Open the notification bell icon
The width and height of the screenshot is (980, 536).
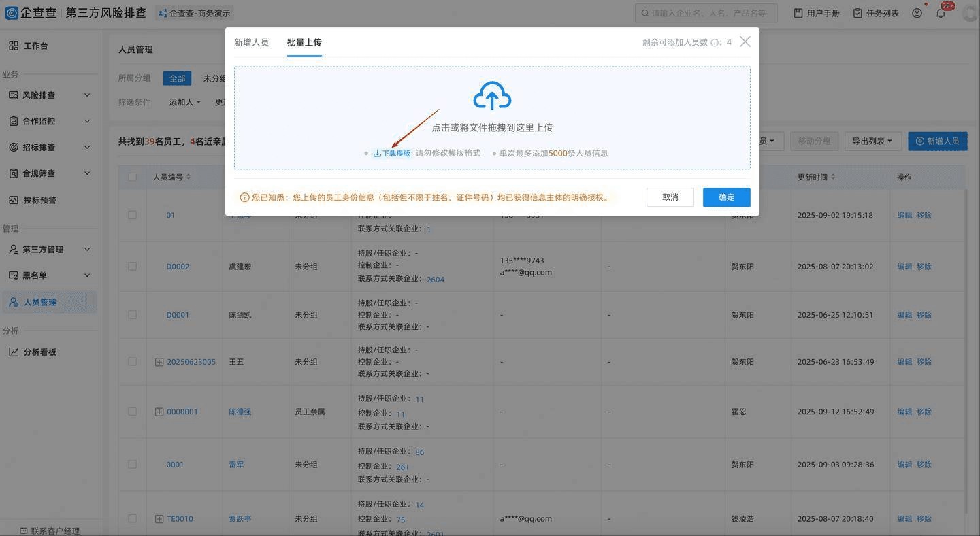point(941,13)
